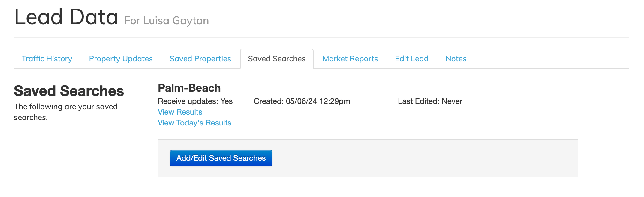Go to the Saved Properties tab
The height and width of the screenshot is (197, 644).
pos(200,59)
